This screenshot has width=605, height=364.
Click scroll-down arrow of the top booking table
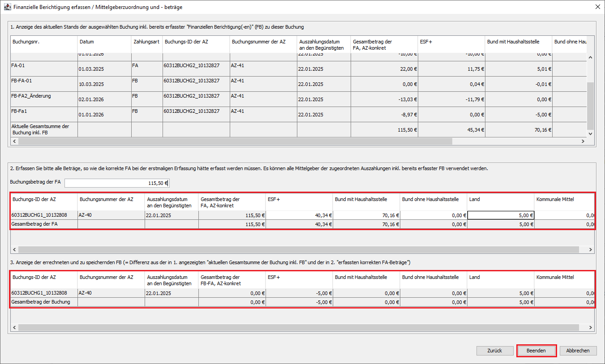point(590,133)
